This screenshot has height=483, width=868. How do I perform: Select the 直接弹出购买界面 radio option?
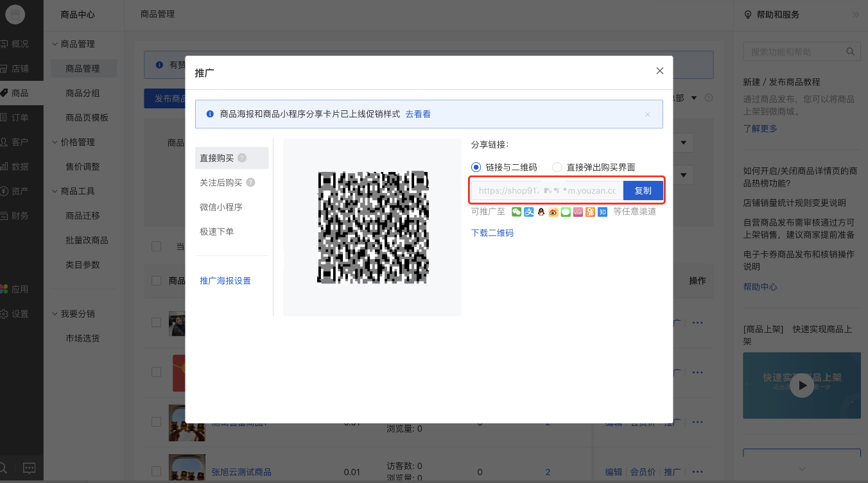click(x=557, y=167)
